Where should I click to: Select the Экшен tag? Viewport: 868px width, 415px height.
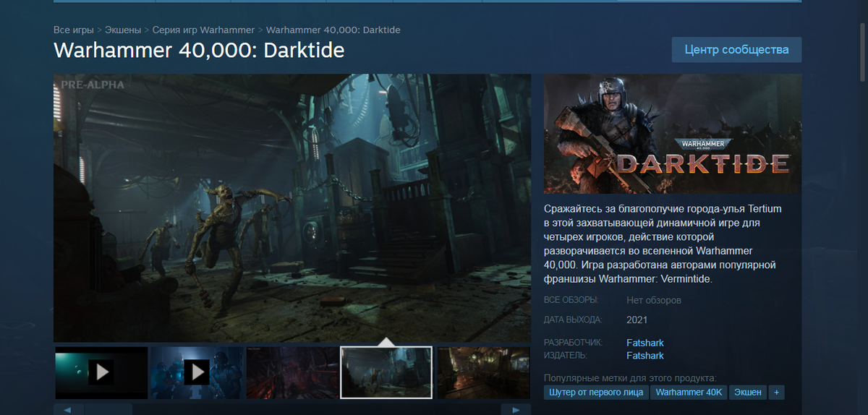748,392
